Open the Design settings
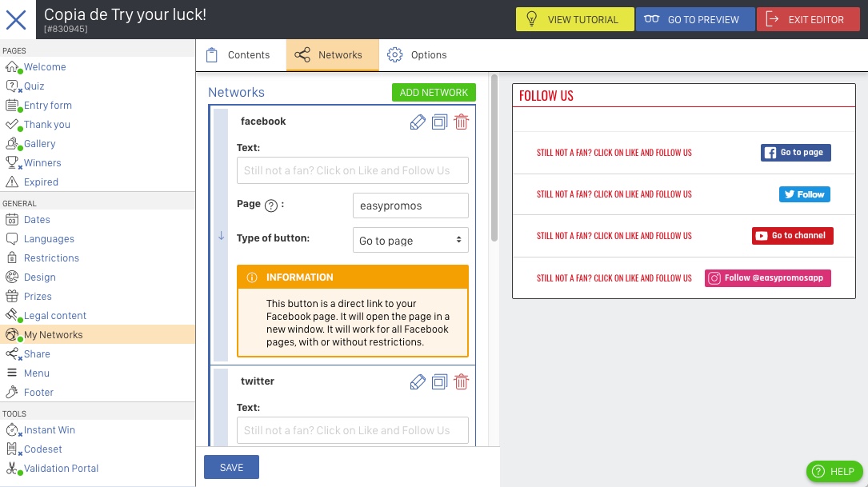Screen dimensions: 868x487 coord(39,277)
